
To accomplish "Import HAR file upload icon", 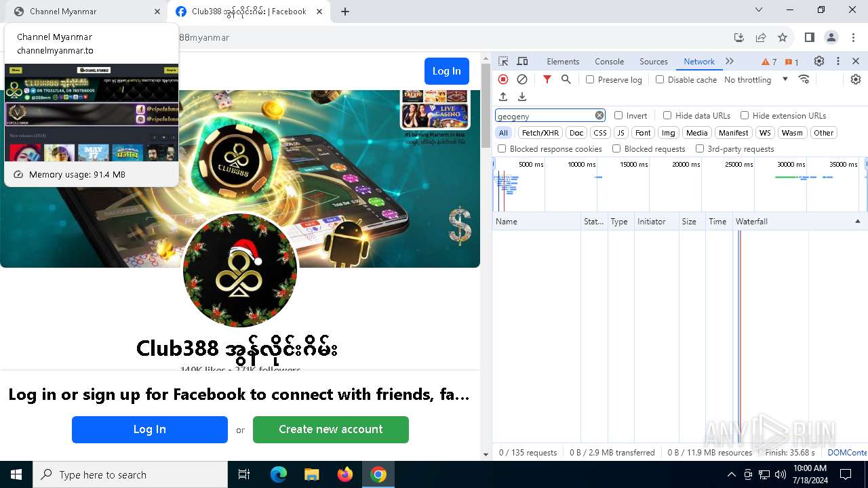I will 503,97.
